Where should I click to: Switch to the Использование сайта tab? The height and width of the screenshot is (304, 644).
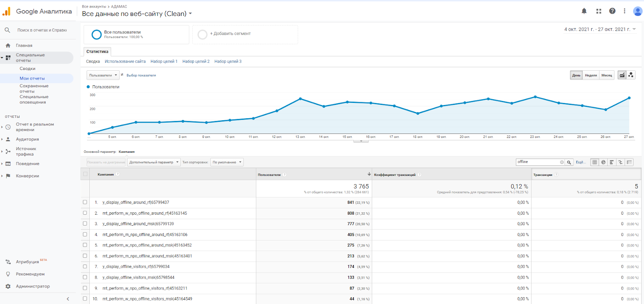tap(125, 62)
